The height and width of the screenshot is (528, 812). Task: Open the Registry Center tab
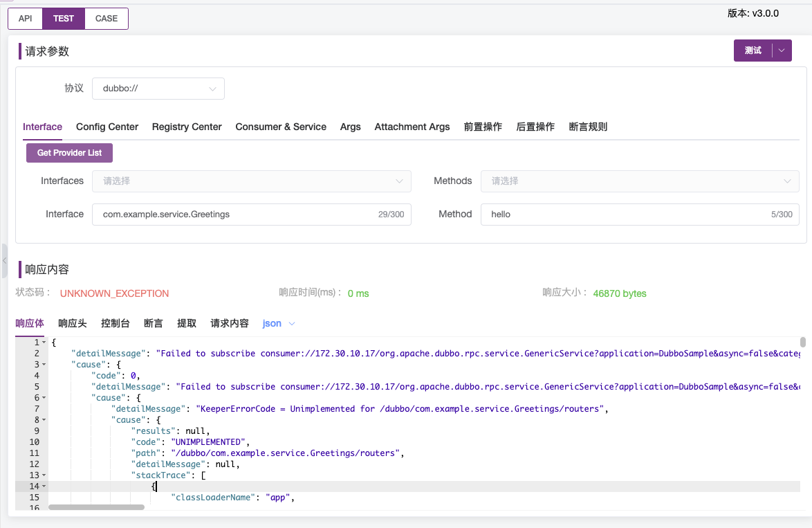click(187, 127)
